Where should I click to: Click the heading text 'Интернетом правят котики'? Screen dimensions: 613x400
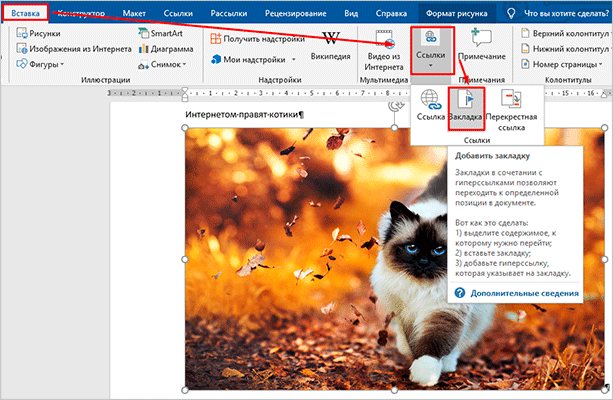(244, 115)
